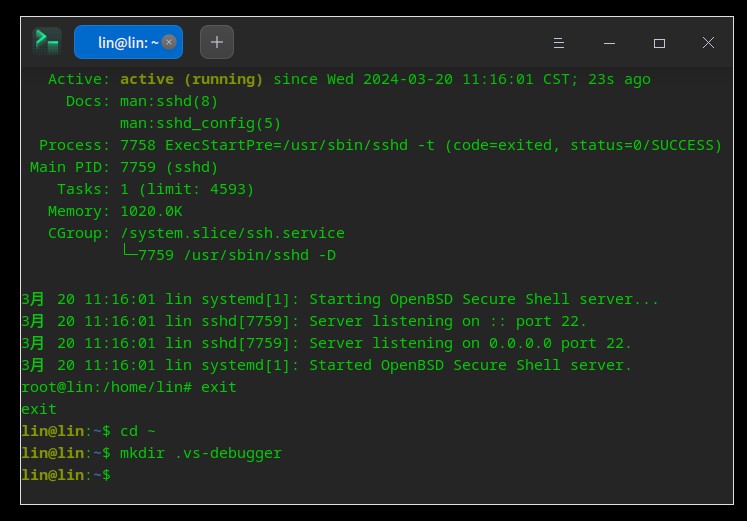
Task: Open the hamburger menu
Action: click(559, 43)
